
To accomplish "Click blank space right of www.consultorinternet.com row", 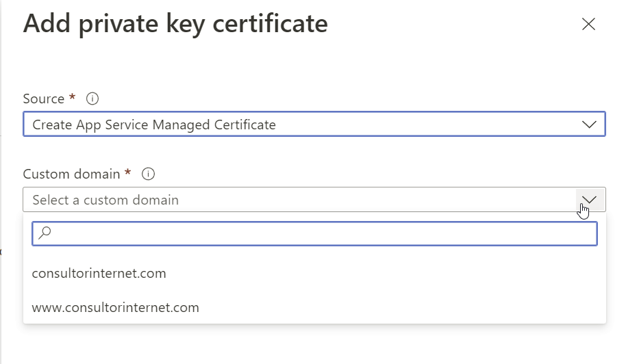I will 399,307.
